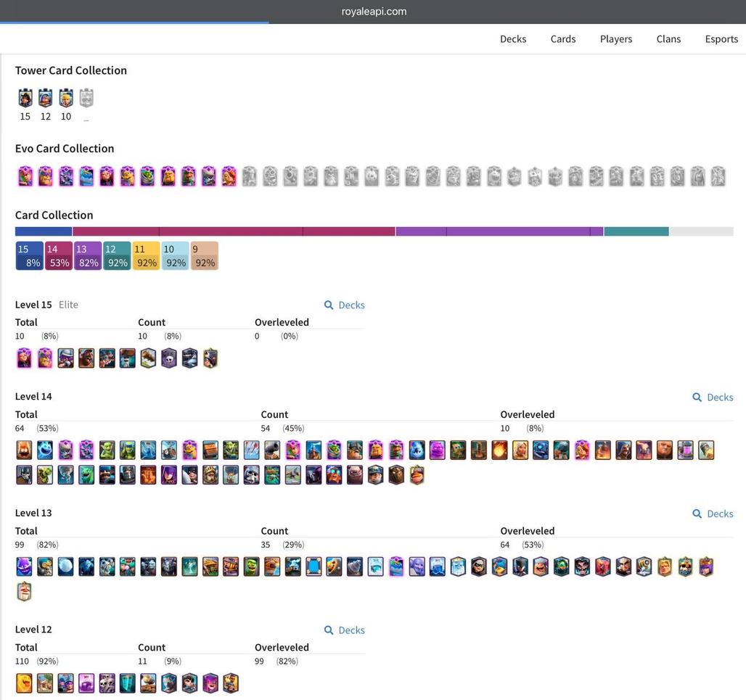Go to the Players menu
The image size is (746, 700).
pyautogui.click(x=615, y=39)
